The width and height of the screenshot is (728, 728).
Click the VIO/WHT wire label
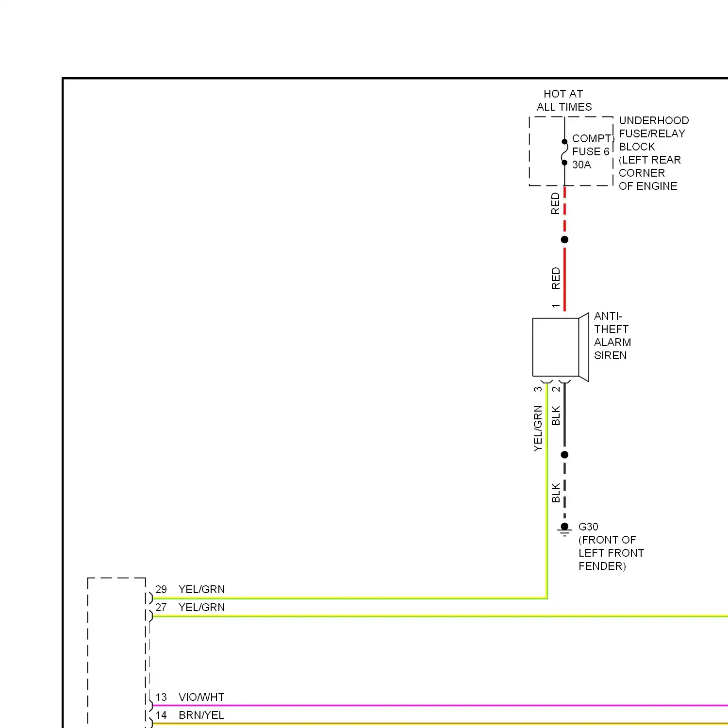click(x=201, y=697)
